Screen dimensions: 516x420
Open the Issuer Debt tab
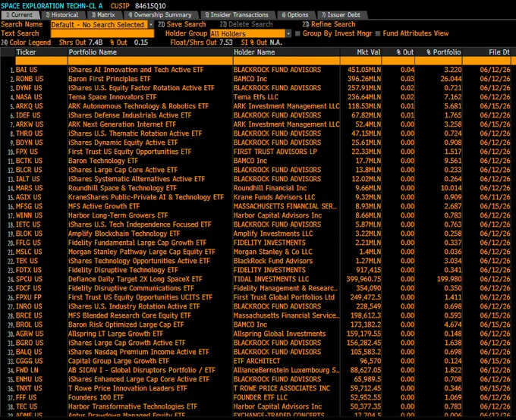(x=341, y=15)
